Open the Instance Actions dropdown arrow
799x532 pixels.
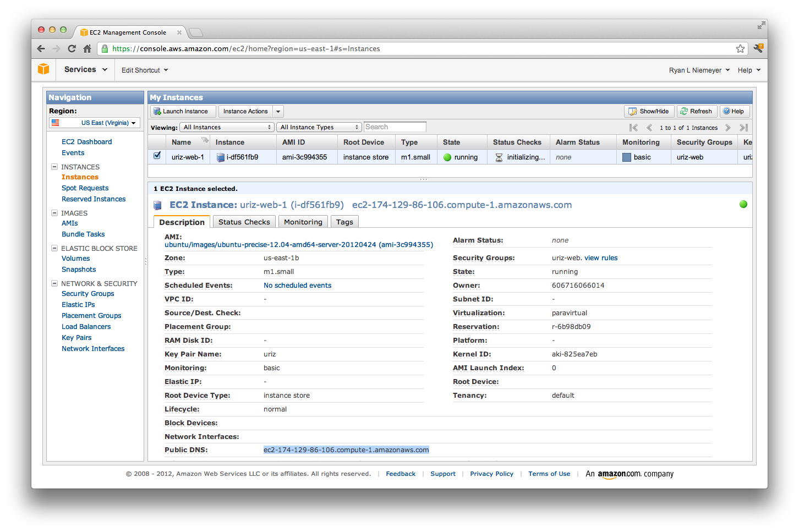[x=278, y=111]
